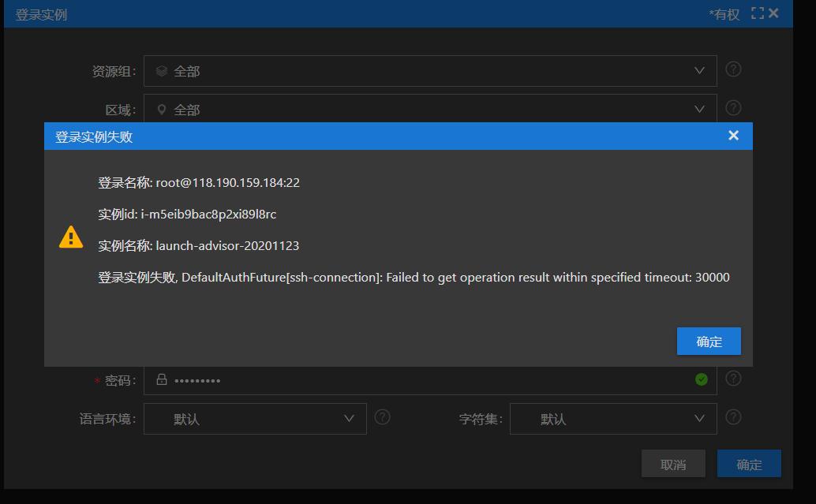This screenshot has height=504, width=816.
Task: Select instance name launch-advisor-20201123 text
Action: [227, 245]
